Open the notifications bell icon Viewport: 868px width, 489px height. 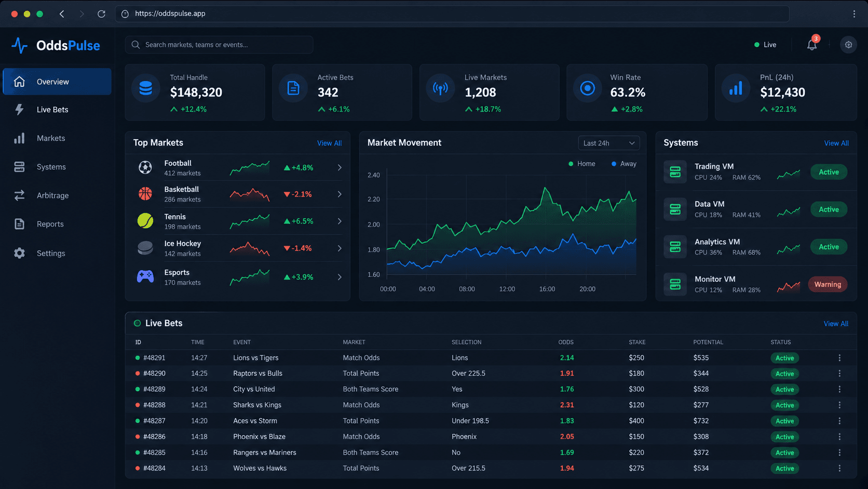[812, 45]
